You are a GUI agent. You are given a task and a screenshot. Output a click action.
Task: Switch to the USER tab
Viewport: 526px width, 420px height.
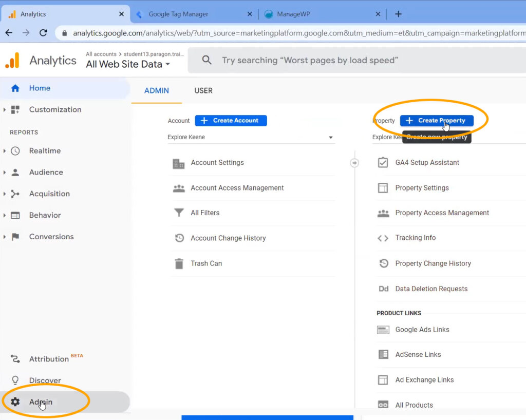(x=203, y=91)
